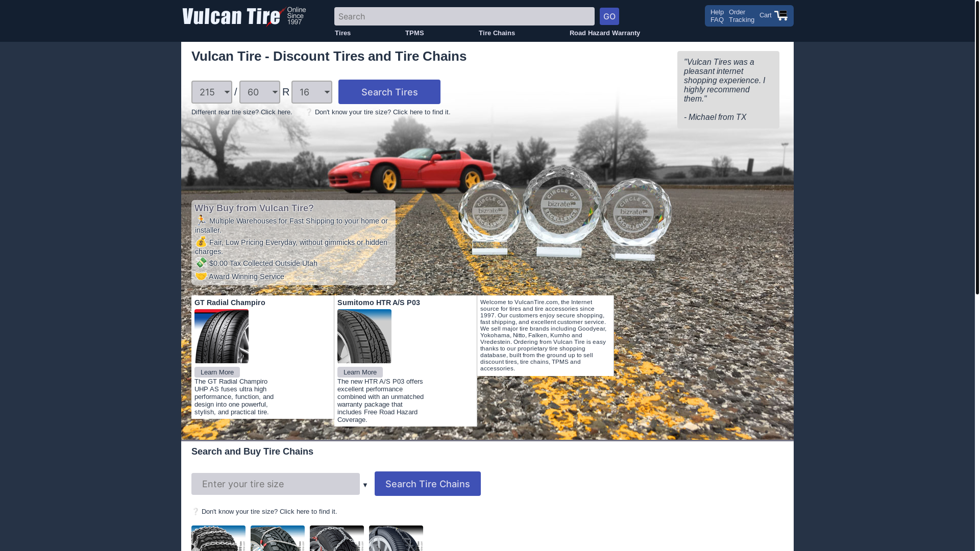The height and width of the screenshot is (551, 980).
Task: Click the running man fast shipping icon
Action: 201,220
